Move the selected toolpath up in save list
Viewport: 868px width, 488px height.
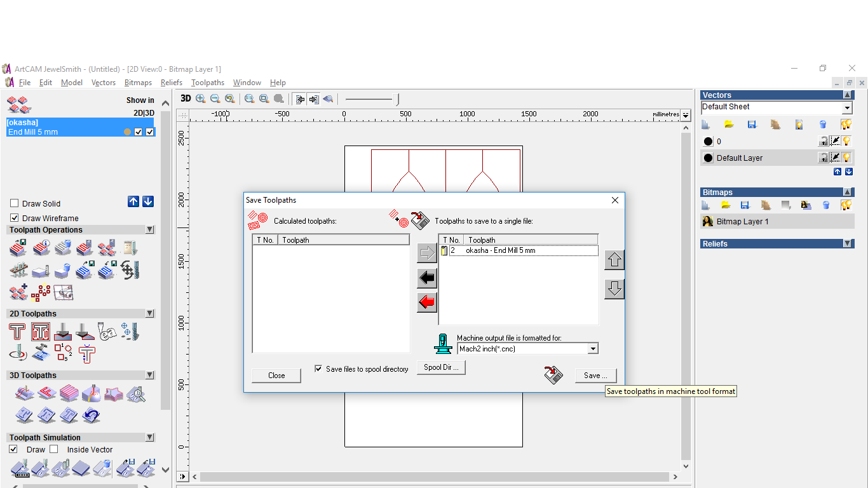click(614, 259)
